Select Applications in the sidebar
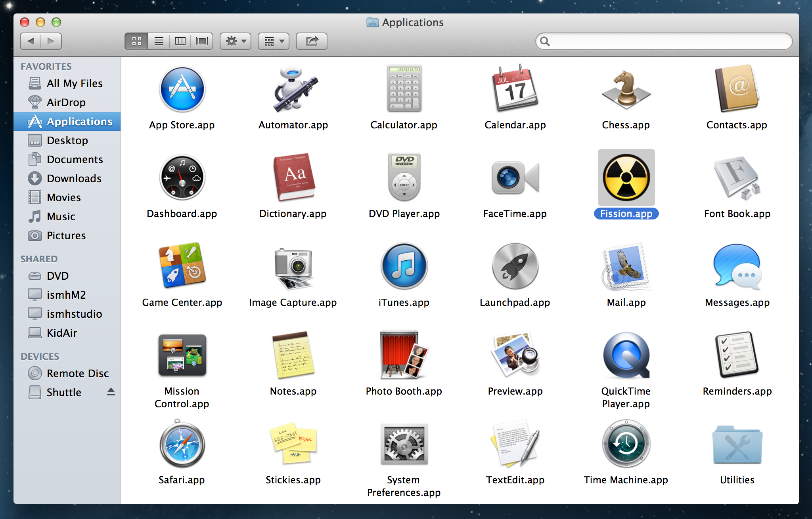The height and width of the screenshot is (519, 812). (67, 121)
